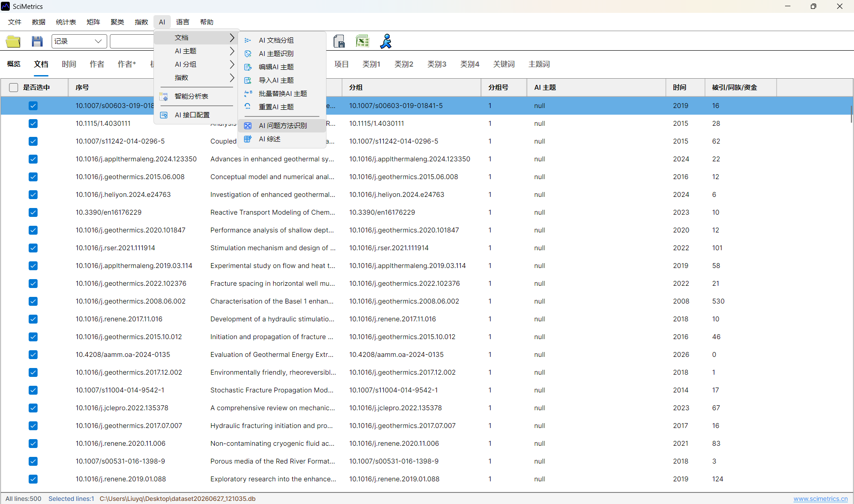Switch to the 作者 tab
The height and width of the screenshot is (504, 854).
click(x=97, y=64)
